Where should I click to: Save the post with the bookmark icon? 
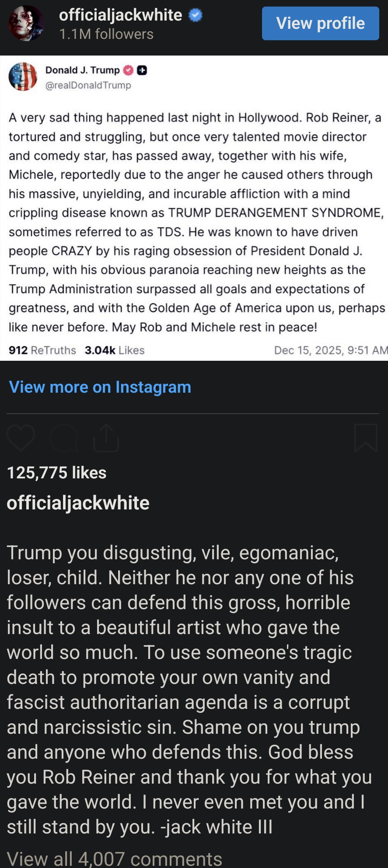pyautogui.click(x=365, y=438)
